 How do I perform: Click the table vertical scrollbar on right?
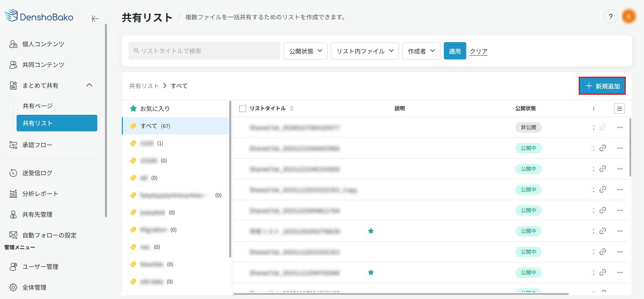point(630,147)
